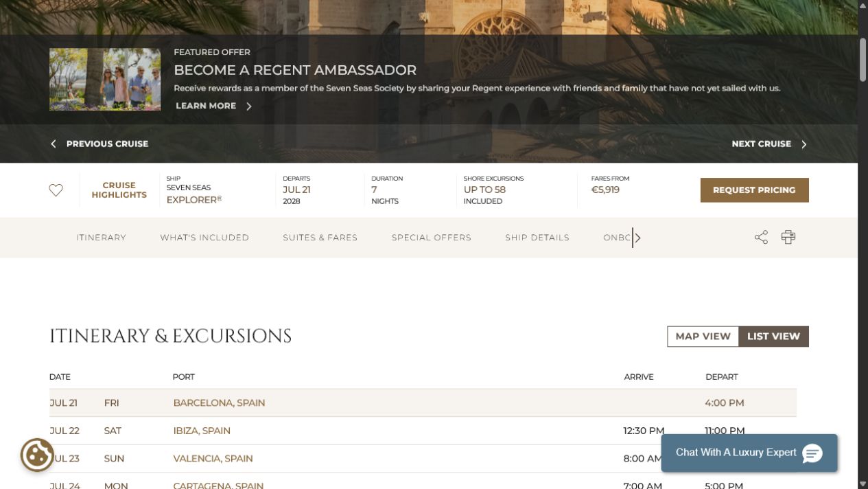The height and width of the screenshot is (489, 868).
Task: Click the 7 Nights duration text
Action: (385, 195)
